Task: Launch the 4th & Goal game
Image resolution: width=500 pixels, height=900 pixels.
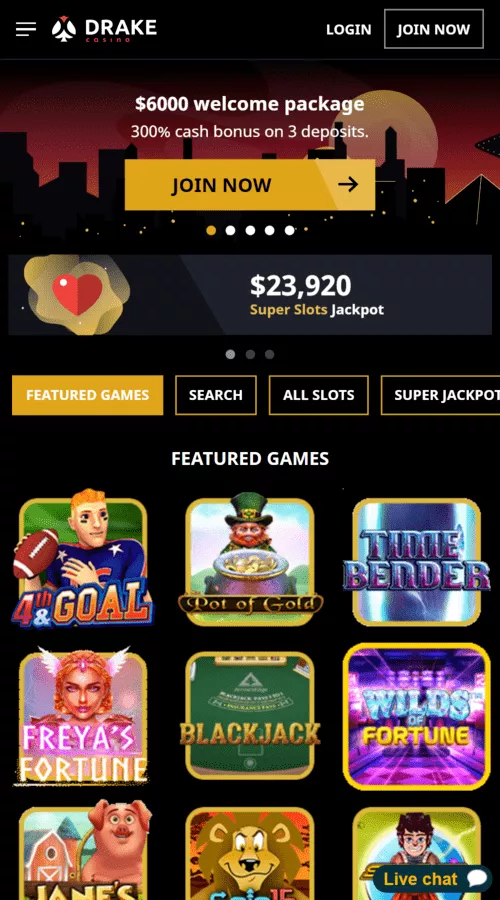Action: tap(83, 560)
